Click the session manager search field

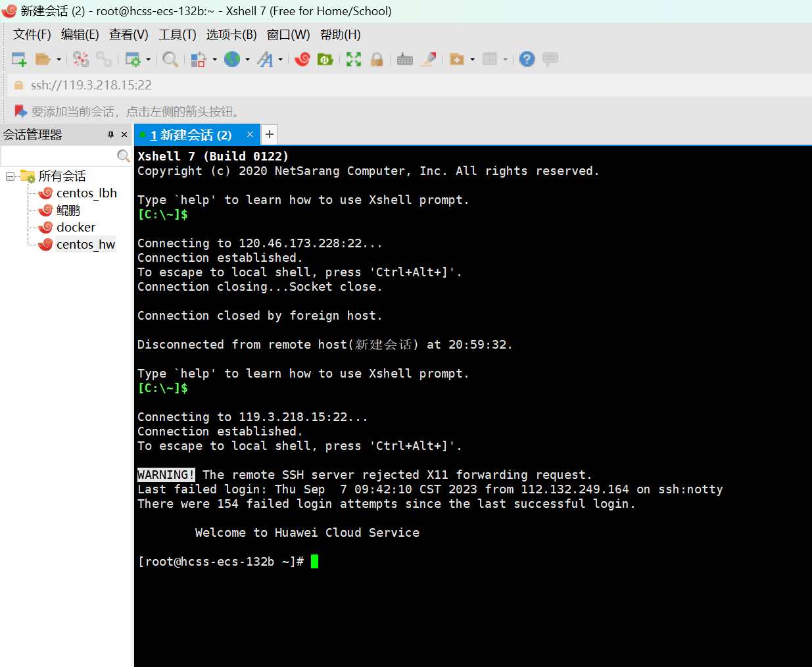(58, 156)
